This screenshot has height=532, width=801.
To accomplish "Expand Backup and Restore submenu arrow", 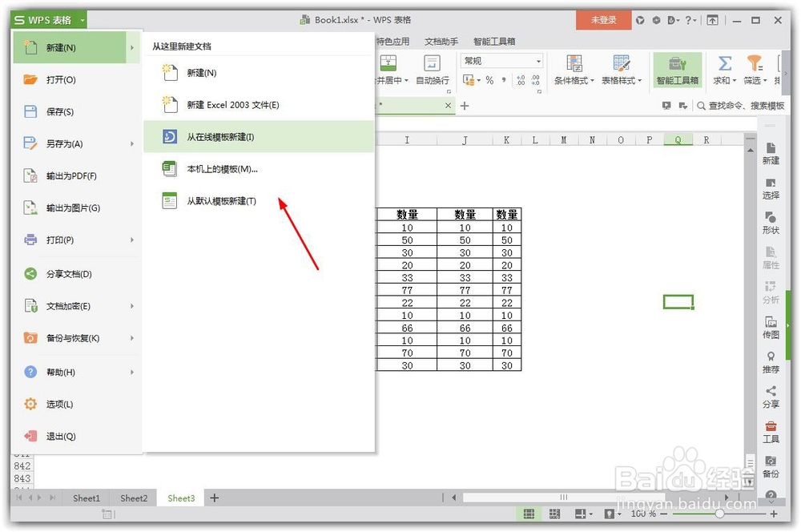I will [132, 338].
